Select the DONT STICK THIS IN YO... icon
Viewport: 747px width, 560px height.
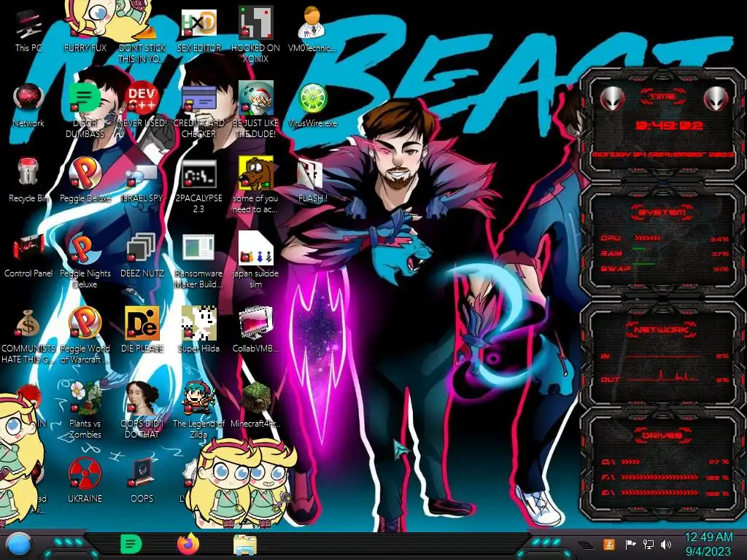142,37
